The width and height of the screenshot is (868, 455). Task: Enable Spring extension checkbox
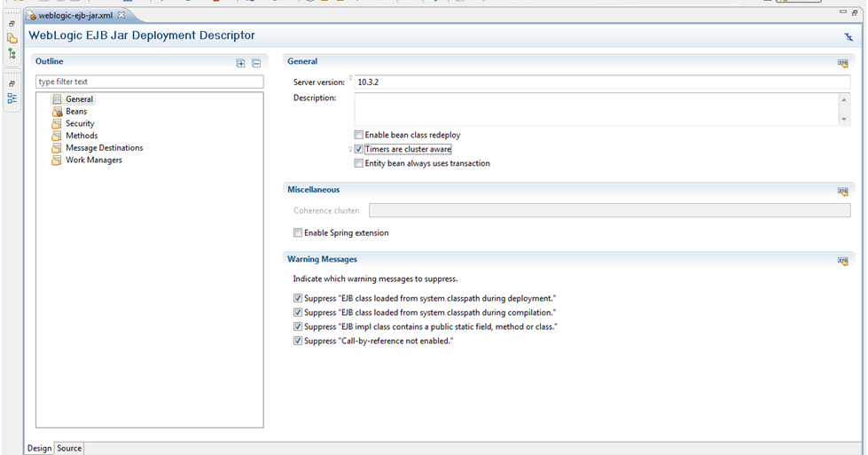click(x=298, y=232)
